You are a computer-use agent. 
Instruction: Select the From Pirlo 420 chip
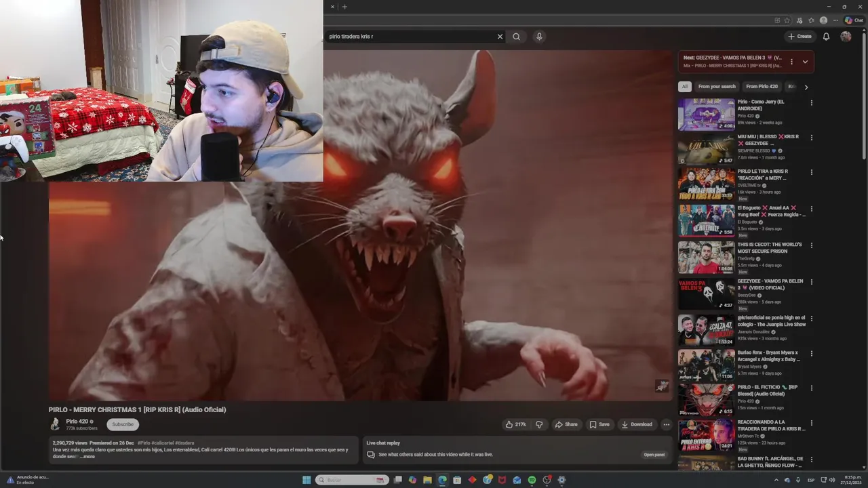762,87
